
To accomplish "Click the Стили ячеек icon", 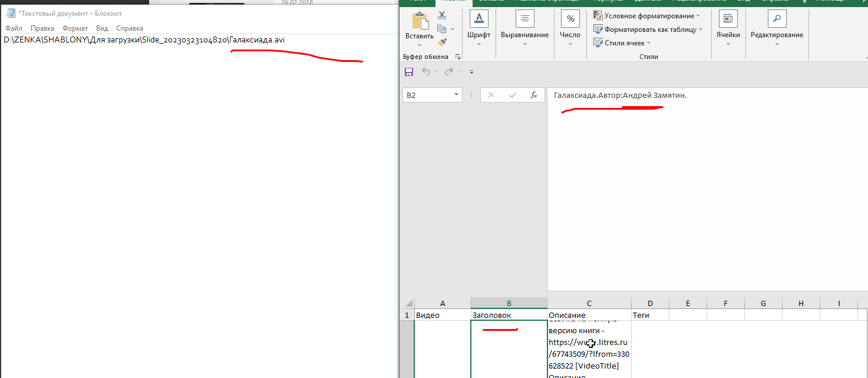I will pos(598,42).
